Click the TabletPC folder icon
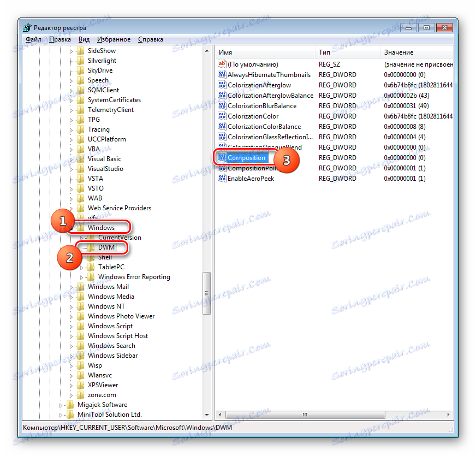The height and width of the screenshot is (455, 476). (x=91, y=267)
